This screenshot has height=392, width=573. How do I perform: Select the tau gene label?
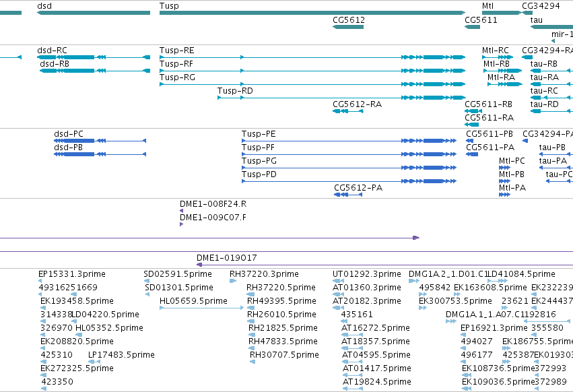pos(537,20)
